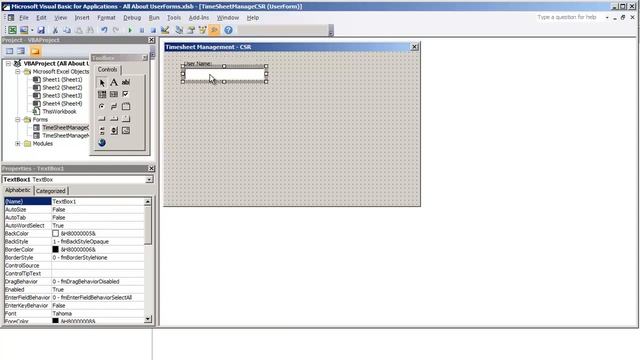Pick the Frame control in the Toolbox

click(x=126, y=107)
